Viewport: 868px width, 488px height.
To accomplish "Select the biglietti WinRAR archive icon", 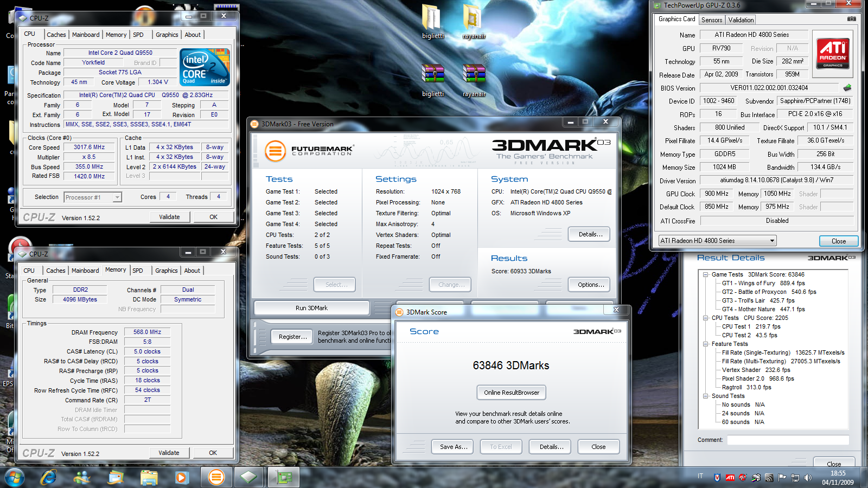I will point(432,80).
